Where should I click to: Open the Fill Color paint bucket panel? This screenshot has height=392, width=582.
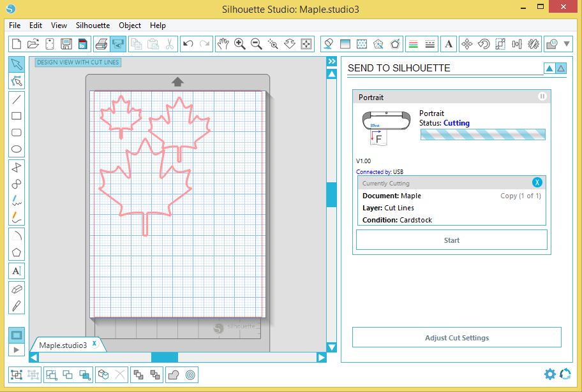[328, 44]
